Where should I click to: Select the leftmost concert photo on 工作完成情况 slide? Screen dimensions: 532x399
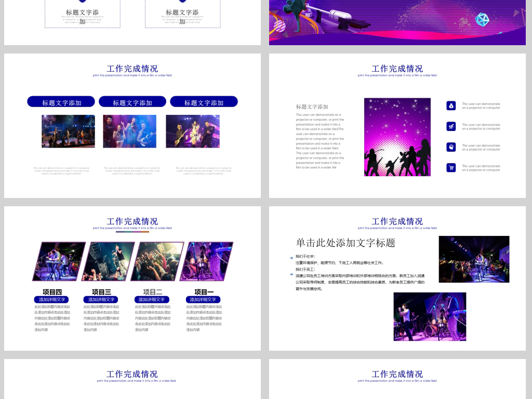68,131
